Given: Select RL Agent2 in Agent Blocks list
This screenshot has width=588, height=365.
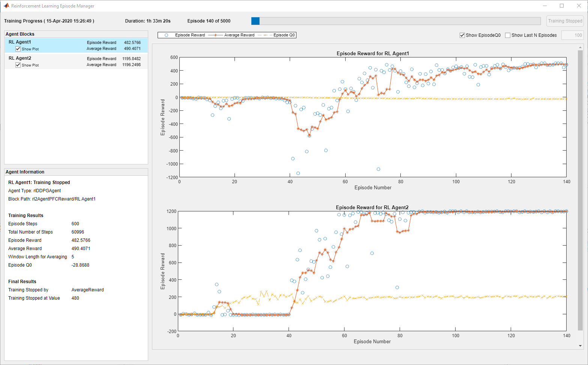Looking at the screenshot, I should 76,62.
